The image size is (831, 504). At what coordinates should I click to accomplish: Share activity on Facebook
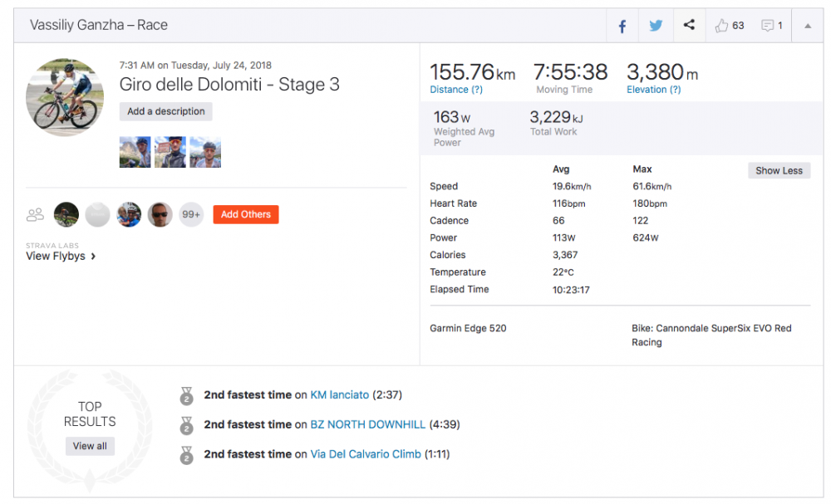click(622, 26)
